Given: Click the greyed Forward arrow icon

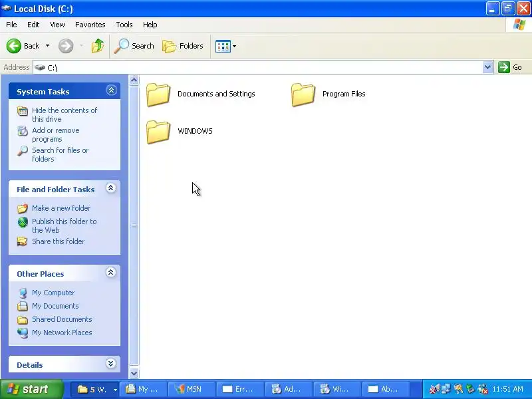Looking at the screenshot, I should (66, 46).
